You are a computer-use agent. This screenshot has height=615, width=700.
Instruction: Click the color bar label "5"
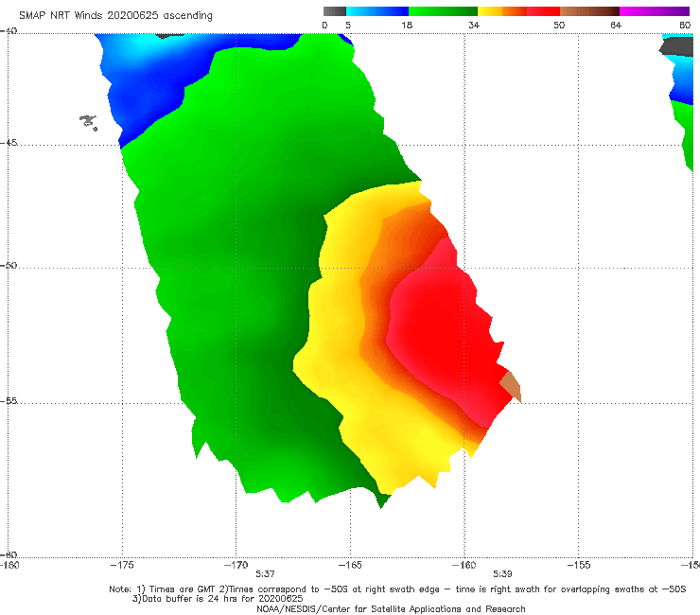pos(348,25)
